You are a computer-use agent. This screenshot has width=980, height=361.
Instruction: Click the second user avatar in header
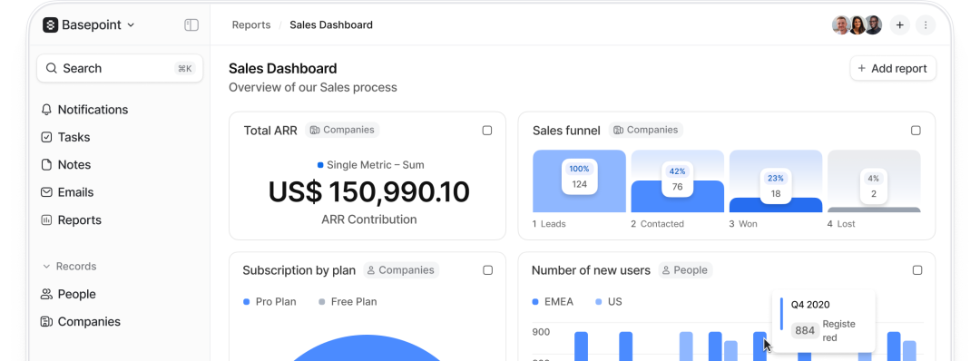click(x=857, y=25)
